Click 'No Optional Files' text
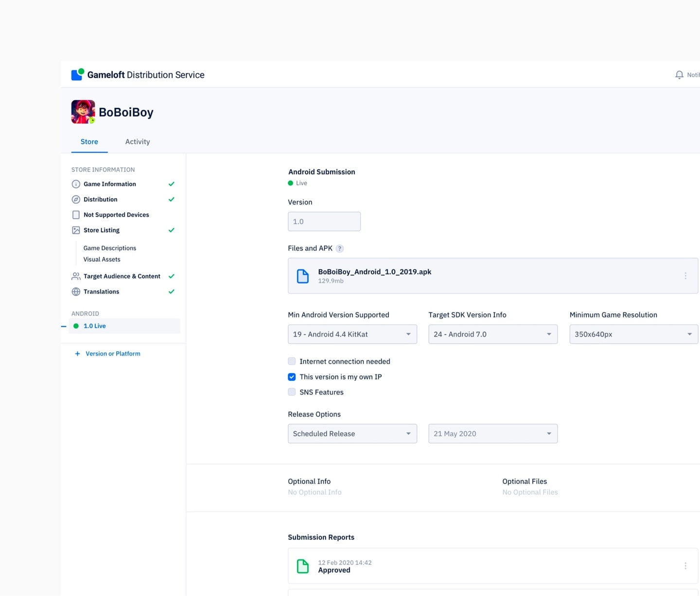The height and width of the screenshot is (596, 700). click(530, 493)
